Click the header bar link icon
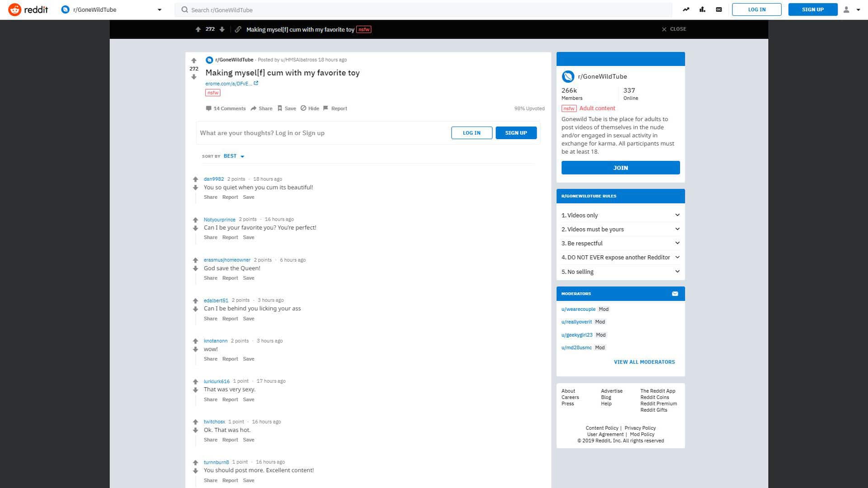This screenshot has height=488, width=868. point(238,29)
